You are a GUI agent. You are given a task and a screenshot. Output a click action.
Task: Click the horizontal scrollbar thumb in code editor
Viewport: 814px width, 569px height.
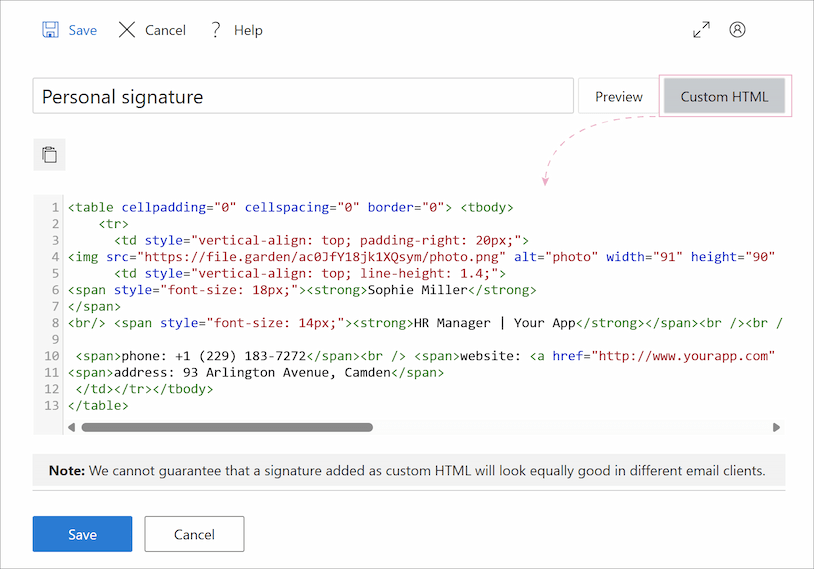click(227, 427)
